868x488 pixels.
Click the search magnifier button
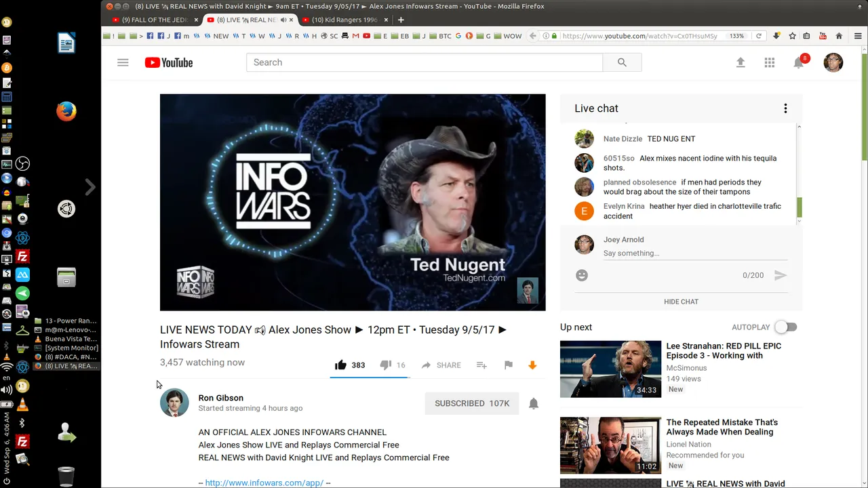click(x=622, y=62)
